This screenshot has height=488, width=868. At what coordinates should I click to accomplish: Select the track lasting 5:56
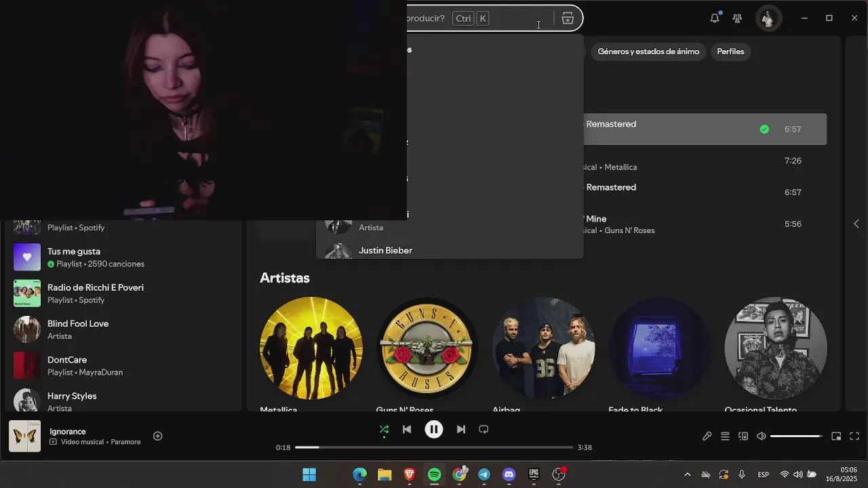click(x=705, y=224)
